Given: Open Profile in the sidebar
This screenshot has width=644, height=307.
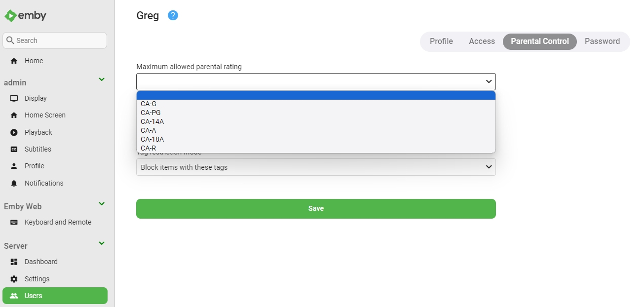Looking at the screenshot, I should coord(55,166).
